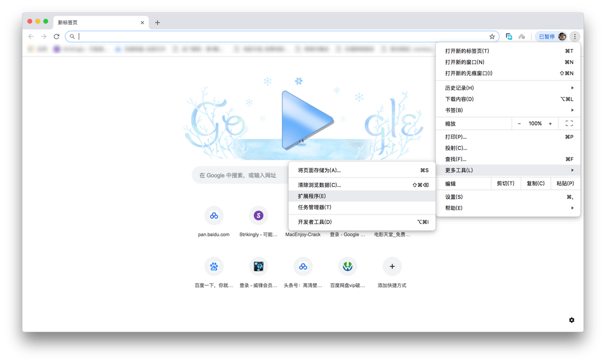This screenshot has height=364, width=606.
Task: Open the Chrome three-dot menu button
Action: (575, 36)
